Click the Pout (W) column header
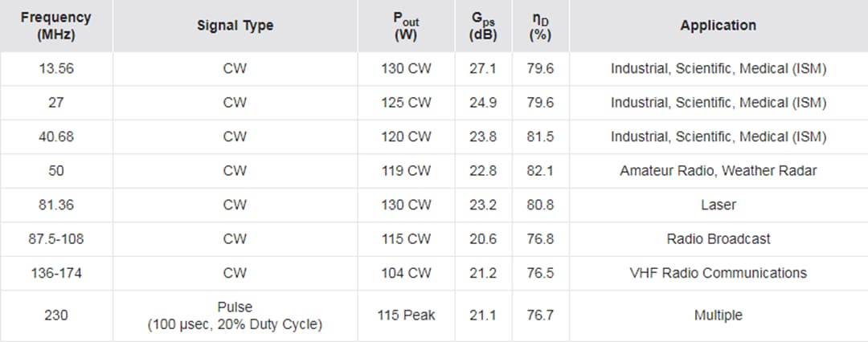 406,26
